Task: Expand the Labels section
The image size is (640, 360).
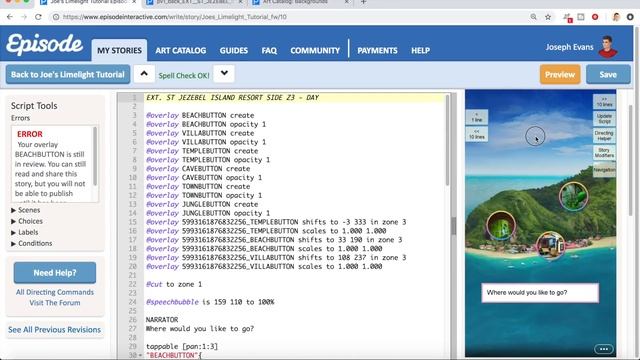Action: pos(24,232)
